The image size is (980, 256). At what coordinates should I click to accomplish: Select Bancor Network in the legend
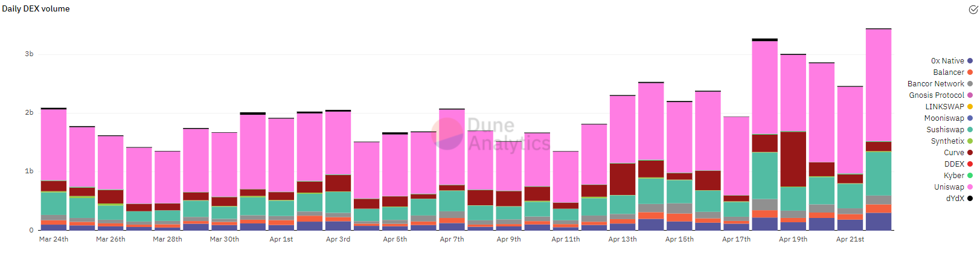pyautogui.click(x=935, y=84)
